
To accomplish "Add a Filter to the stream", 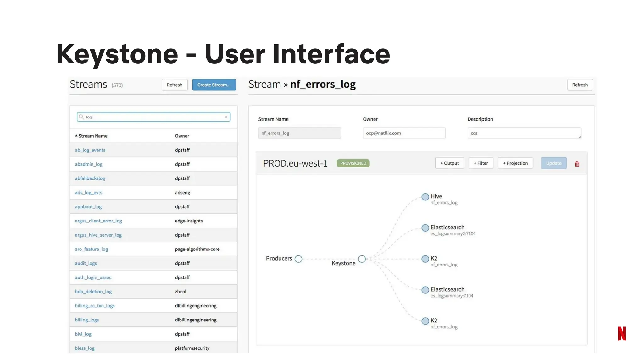I will point(481,163).
